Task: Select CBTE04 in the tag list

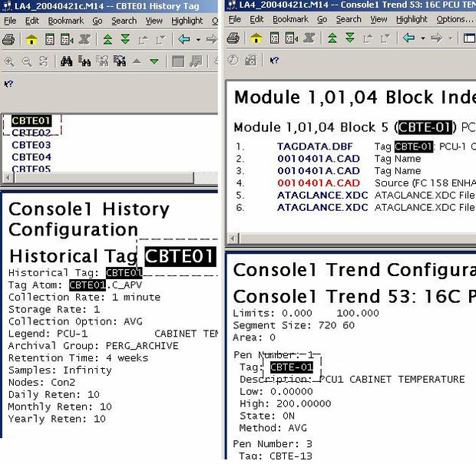Action: [31, 157]
